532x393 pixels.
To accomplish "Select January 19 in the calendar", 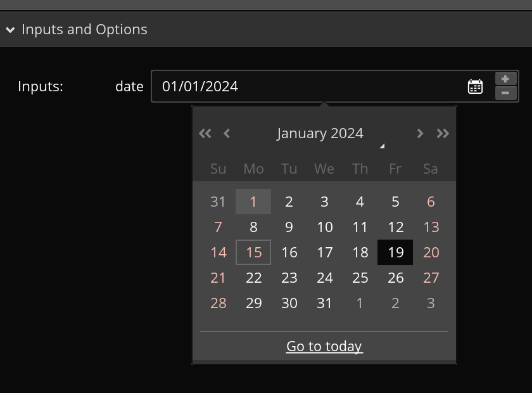I will (395, 252).
